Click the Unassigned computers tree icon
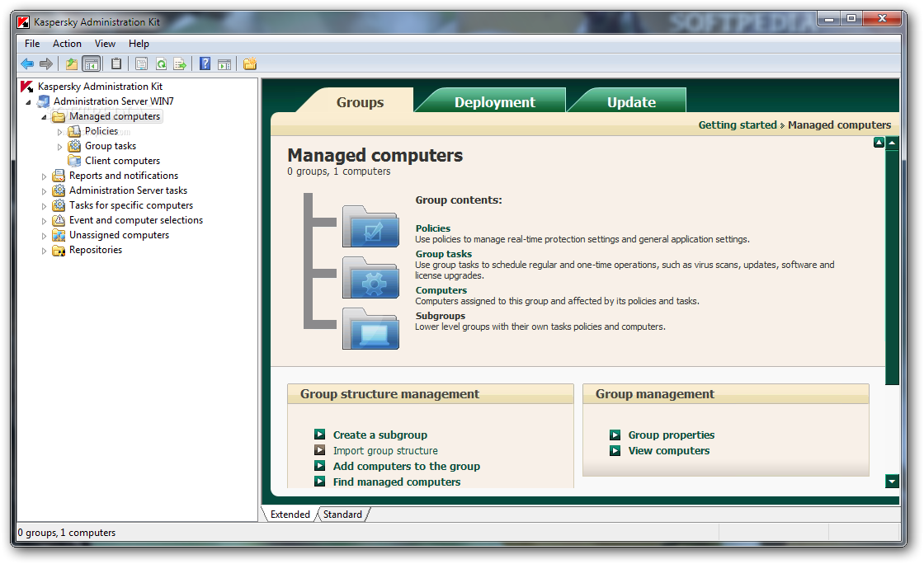Image resolution: width=924 pixels, height=564 pixels. coord(59,235)
